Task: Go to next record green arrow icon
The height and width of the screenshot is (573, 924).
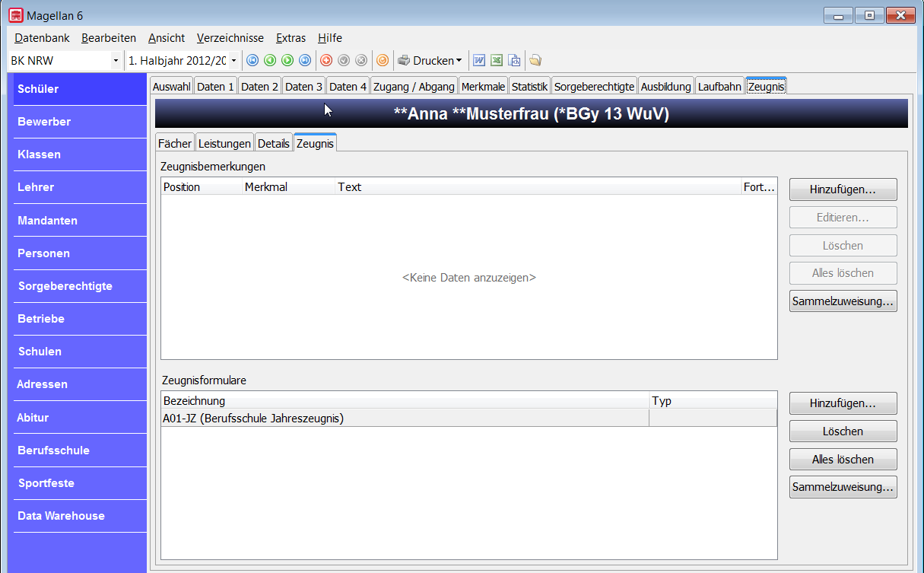Action: point(287,60)
